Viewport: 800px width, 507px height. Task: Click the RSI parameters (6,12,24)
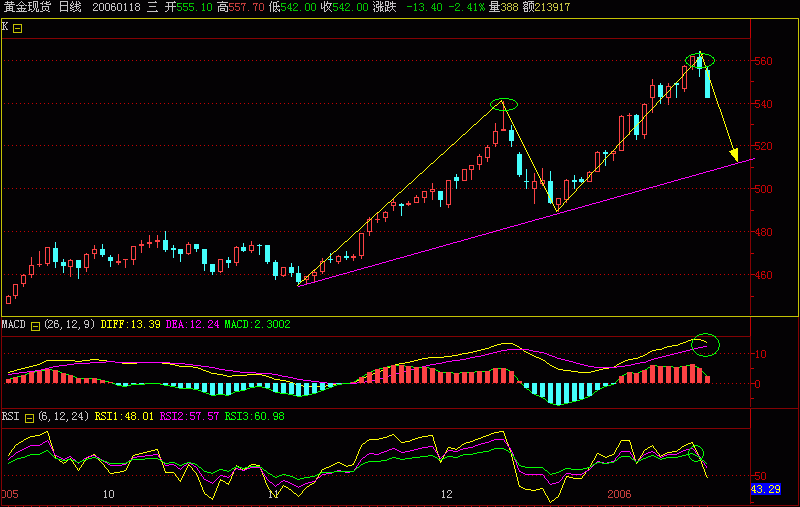[x=64, y=417]
